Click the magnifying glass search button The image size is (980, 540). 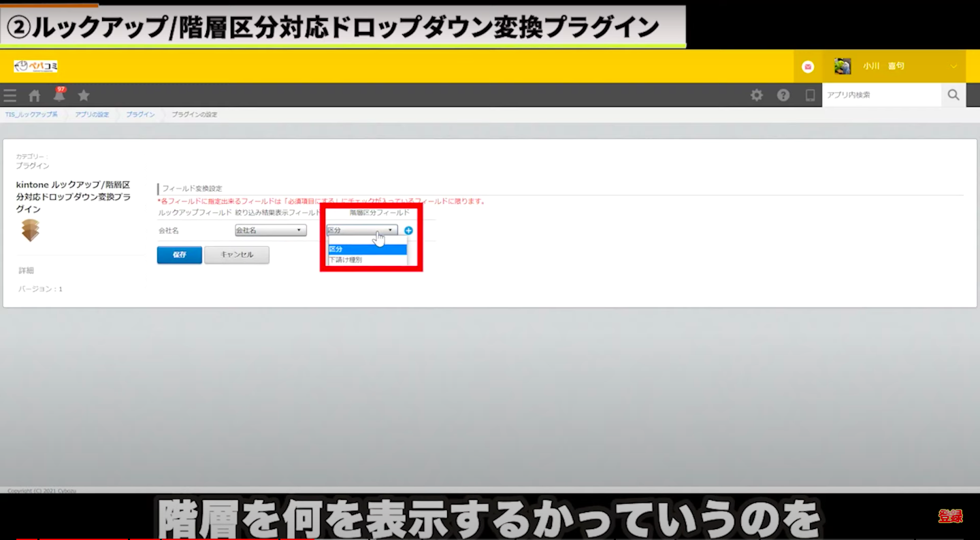[953, 95]
